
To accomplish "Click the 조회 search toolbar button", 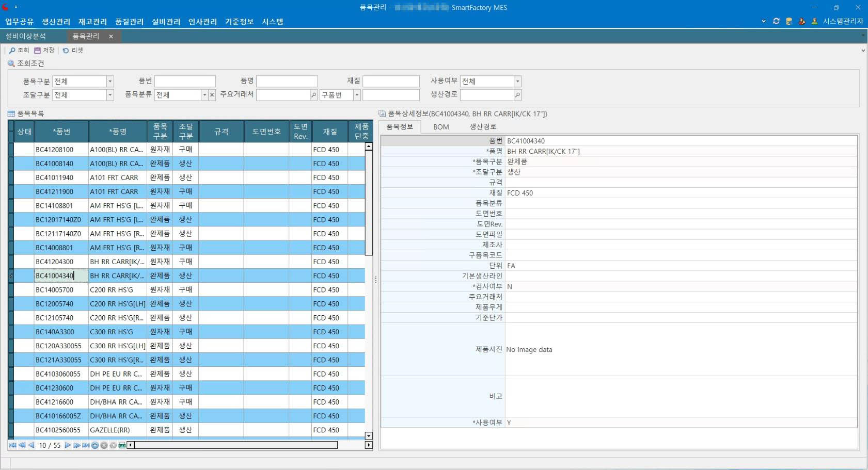I will point(19,50).
